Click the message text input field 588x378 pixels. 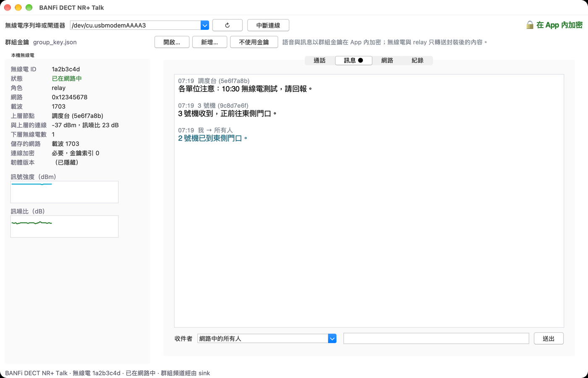coord(436,339)
